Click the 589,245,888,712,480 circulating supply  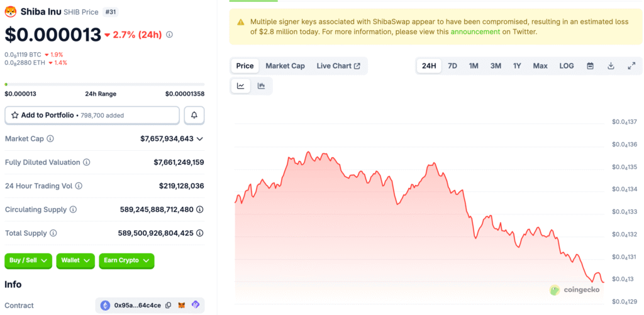click(157, 209)
